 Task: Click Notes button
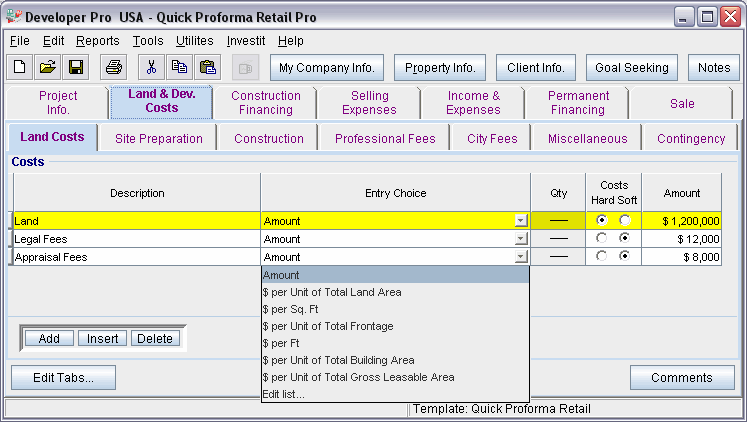[x=714, y=68]
